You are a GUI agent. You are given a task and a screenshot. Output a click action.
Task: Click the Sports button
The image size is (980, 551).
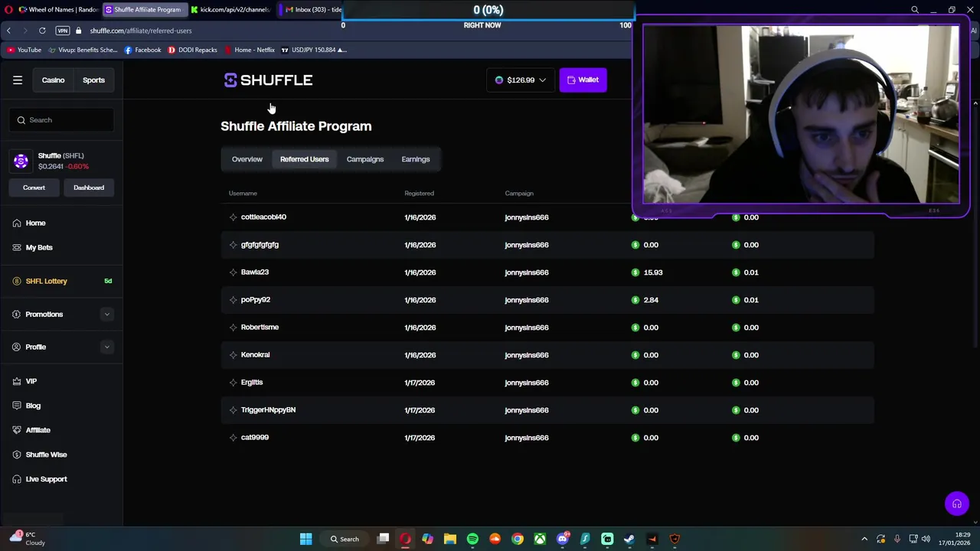[x=93, y=80]
